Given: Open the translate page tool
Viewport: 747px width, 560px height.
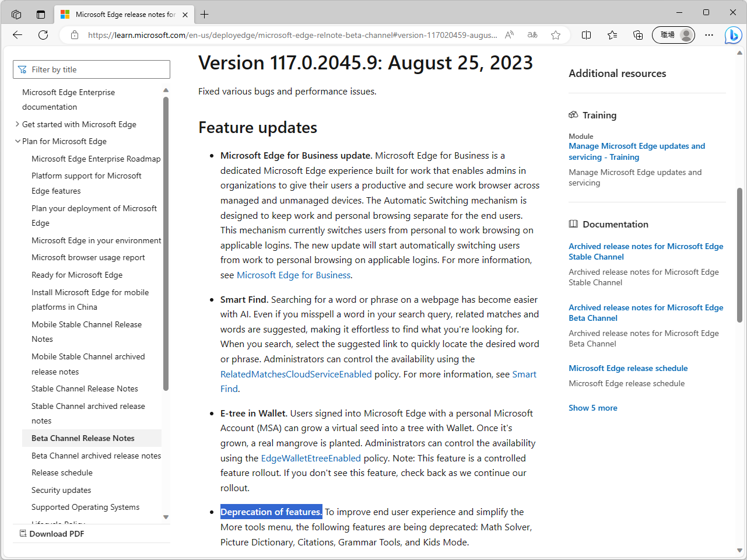Looking at the screenshot, I should (x=531, y=35).
